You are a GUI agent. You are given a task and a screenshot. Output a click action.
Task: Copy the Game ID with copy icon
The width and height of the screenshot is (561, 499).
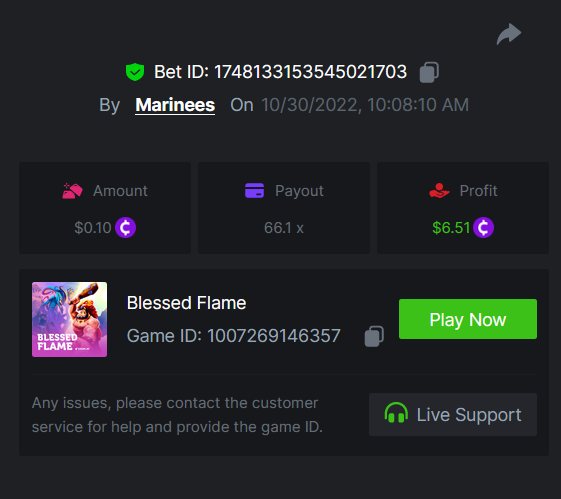click(374, 336)
